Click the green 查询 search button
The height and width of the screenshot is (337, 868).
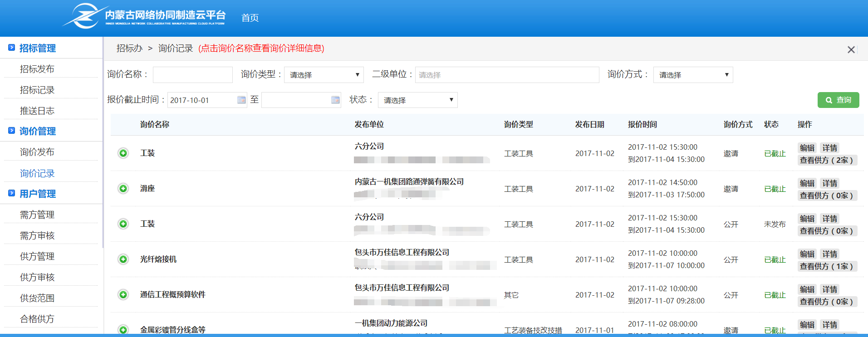838,100
